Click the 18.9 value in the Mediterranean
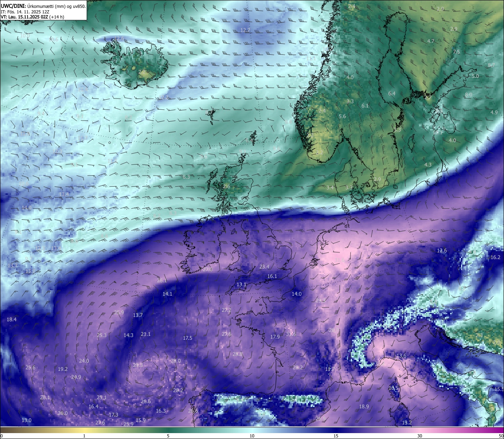 coord(364,406)
